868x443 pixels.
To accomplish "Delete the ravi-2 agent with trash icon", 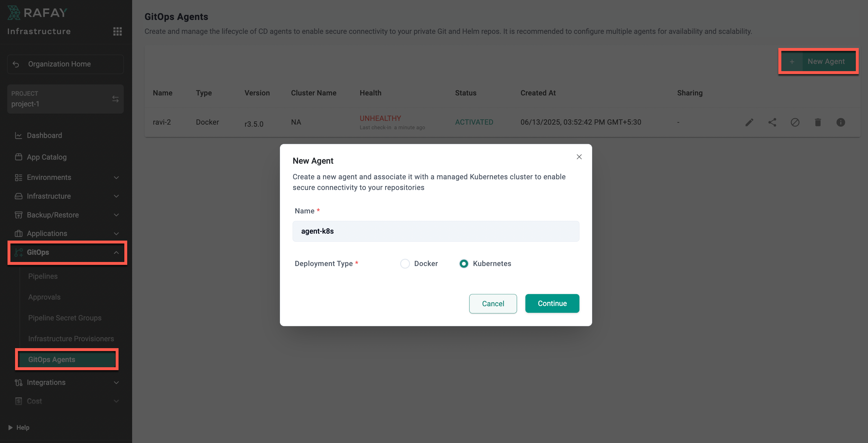I will click(818, 122).
